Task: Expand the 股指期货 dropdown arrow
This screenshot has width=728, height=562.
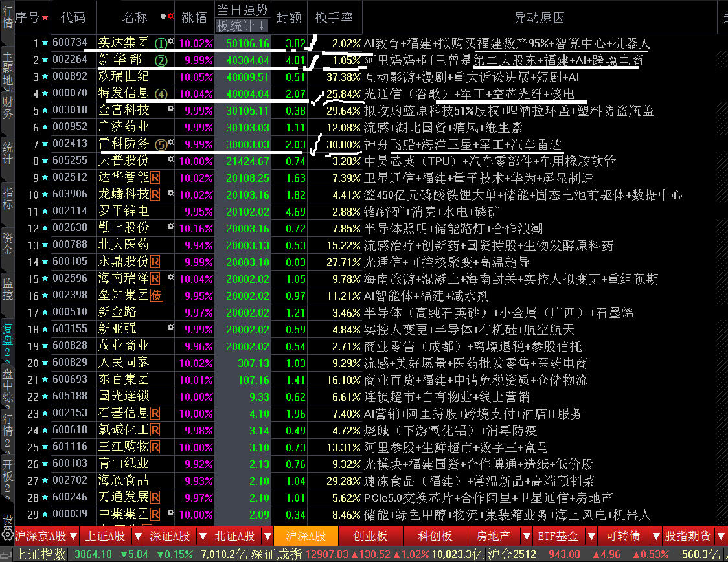Action: pos(721,536)
